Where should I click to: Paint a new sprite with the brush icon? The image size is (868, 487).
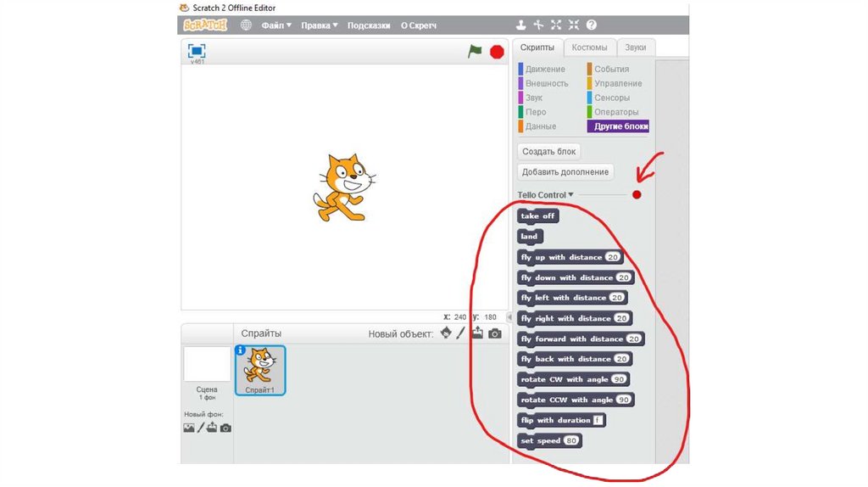[x=461, y=333]
